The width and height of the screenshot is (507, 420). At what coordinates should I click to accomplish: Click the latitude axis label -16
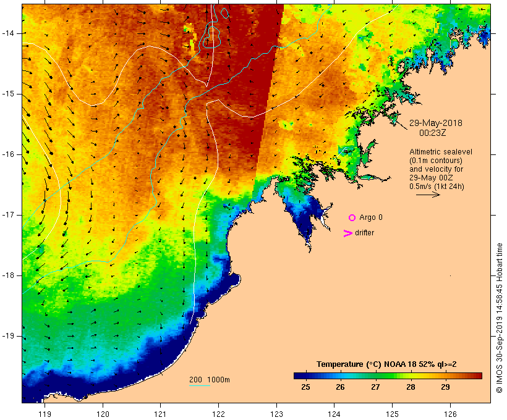point(8,154)
